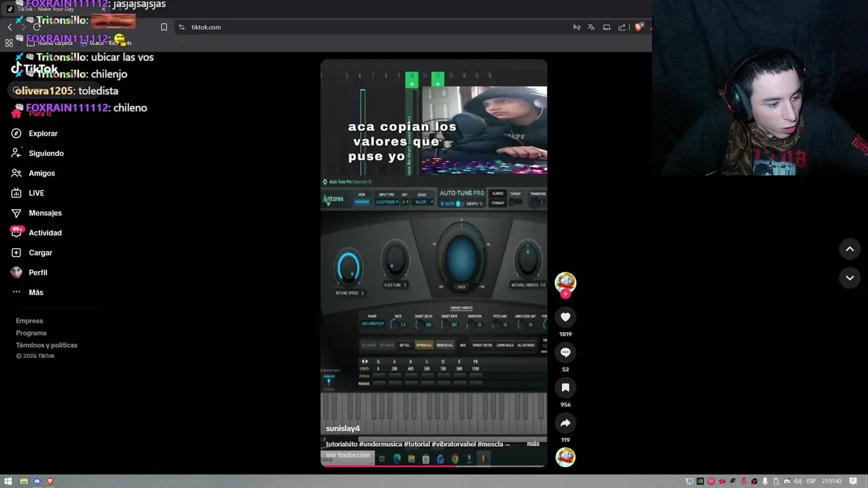This screenshot has width=868, height=488.
Task: Click the share page icon in address bar
Action: [x=622, y=27]
